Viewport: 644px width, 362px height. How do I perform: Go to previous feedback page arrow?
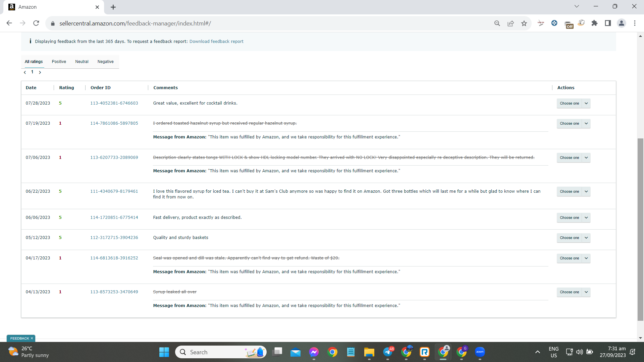pyautogui.click(x=25, y=72)
